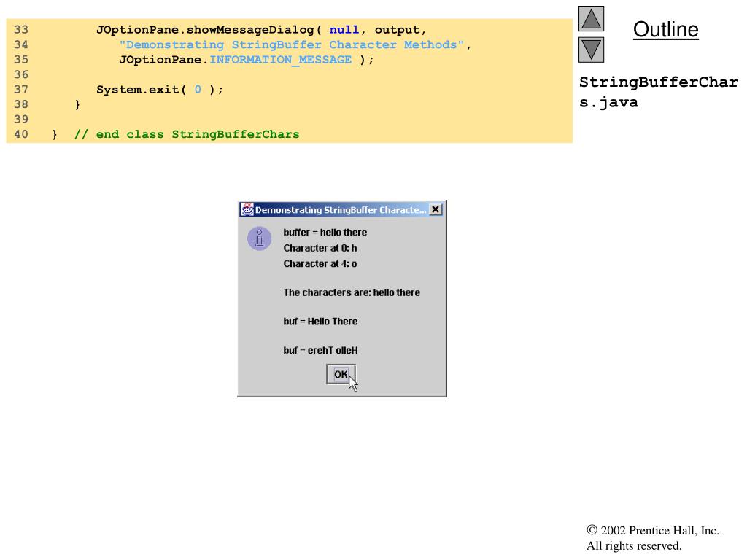Image resolution: width=747 pixels, height=560 pixels.
Task: Click the string "Demonstrating StringBuffer Character Methods"
Action: pyautogui.click(x=291, y=44)
